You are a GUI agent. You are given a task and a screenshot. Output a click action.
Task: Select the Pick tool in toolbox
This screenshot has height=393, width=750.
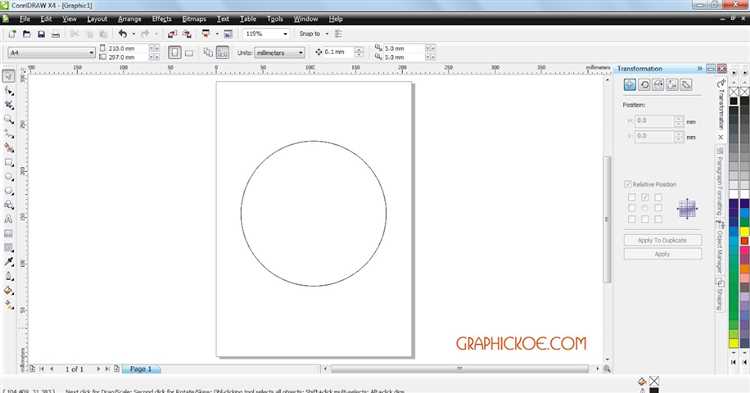[9, 76]
